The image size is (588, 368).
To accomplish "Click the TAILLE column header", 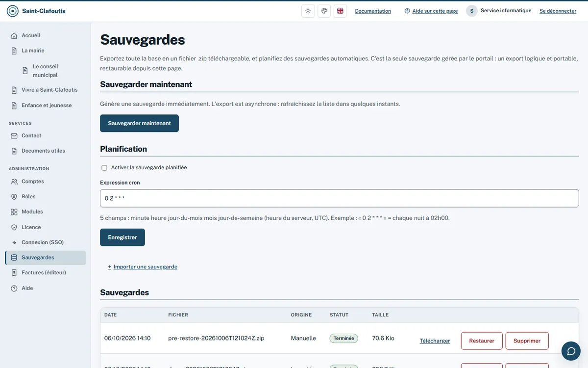I will tap(380, 315).
